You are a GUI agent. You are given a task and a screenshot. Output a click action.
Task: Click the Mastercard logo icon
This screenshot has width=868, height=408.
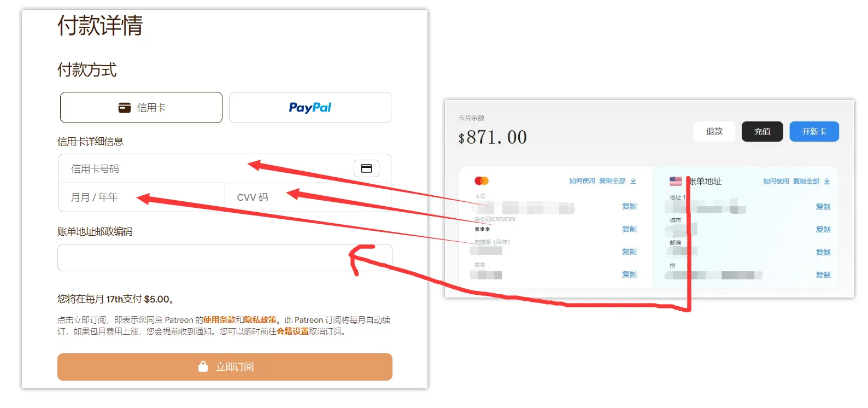click(x=482, y=181)
